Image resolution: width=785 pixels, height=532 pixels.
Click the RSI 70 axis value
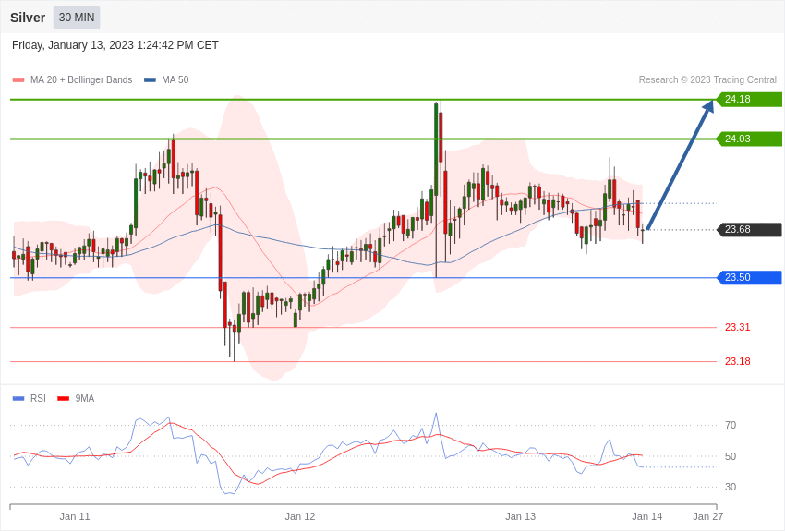(731, 426)
